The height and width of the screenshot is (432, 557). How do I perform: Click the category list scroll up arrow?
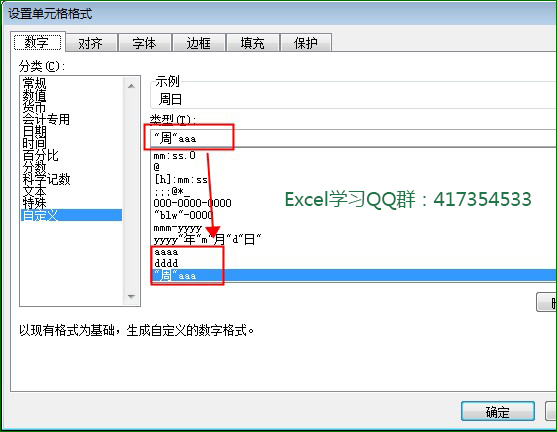tap(131, 86)
